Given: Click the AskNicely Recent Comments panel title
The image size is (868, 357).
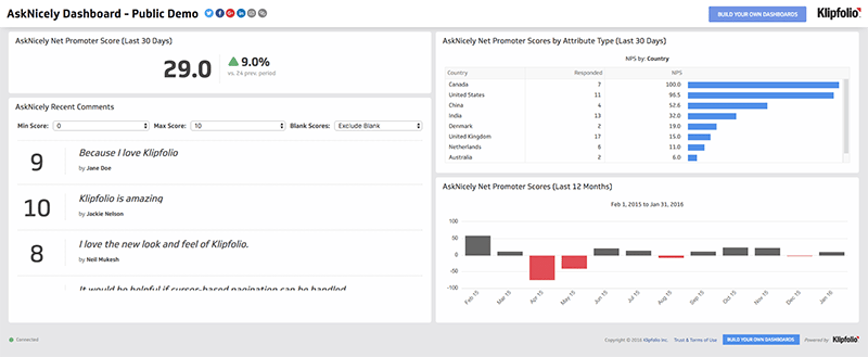Looking at the screenshot, I should tap(65, 107).
